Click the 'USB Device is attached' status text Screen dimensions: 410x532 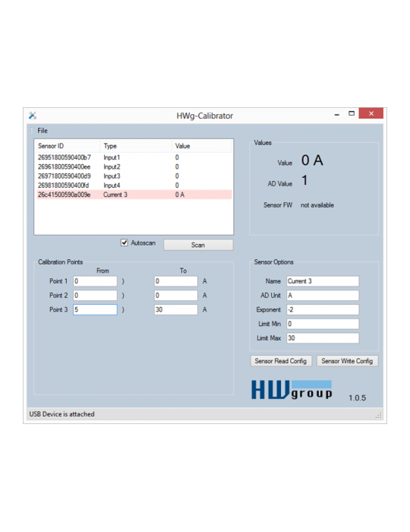(61, 414)
